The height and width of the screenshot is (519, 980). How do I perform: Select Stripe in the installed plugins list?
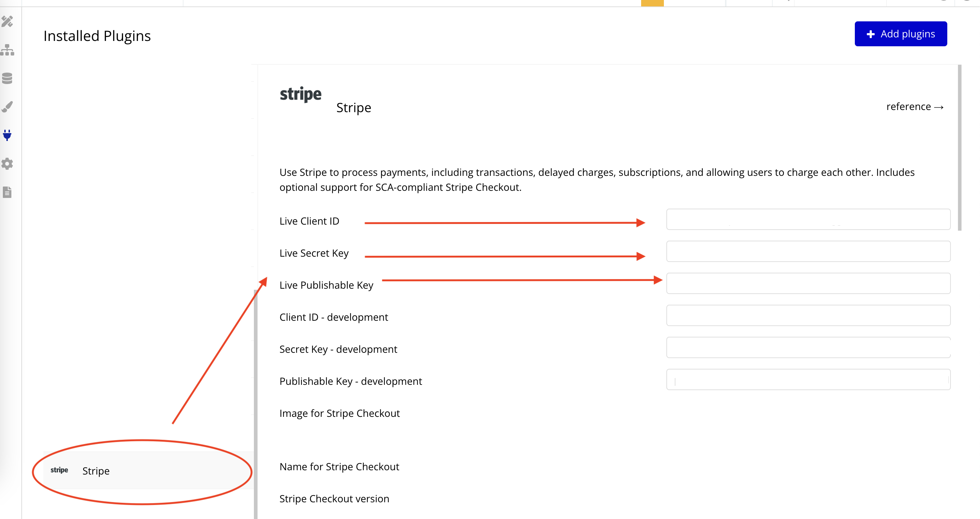96,471
